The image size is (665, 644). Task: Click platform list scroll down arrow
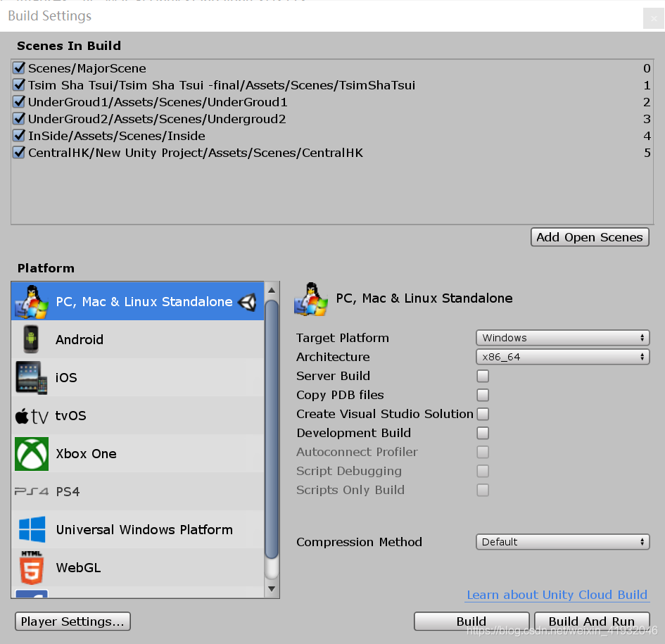point(272,589)
